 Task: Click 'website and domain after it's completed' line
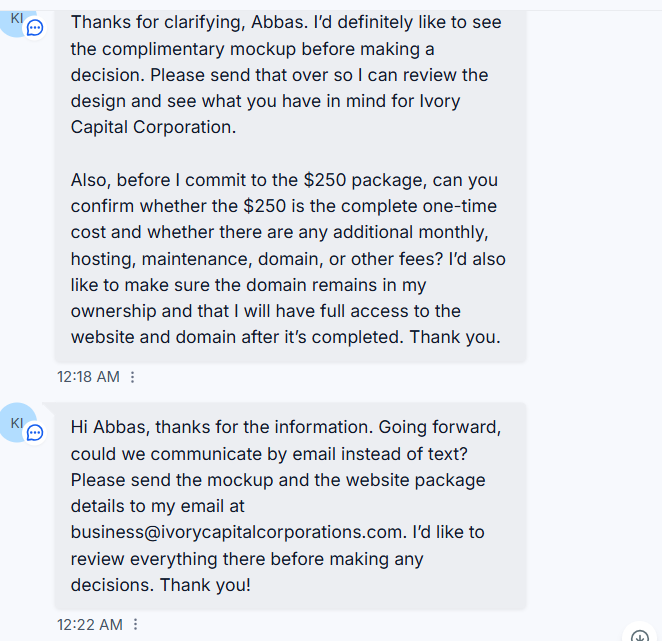click(234, 337)
